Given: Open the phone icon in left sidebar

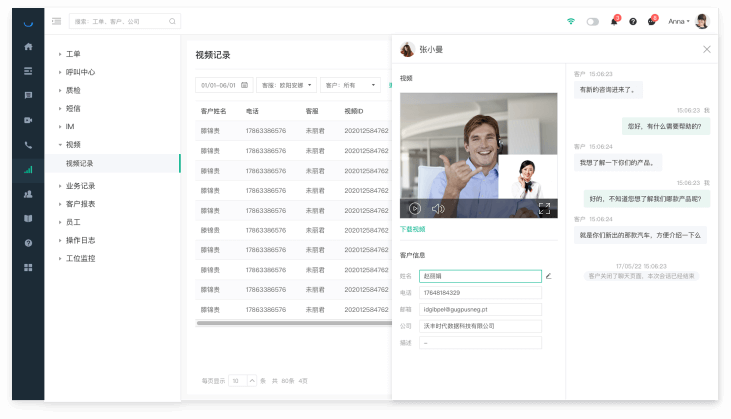Looking at the screenshot, I should click(x=28, y=145).
